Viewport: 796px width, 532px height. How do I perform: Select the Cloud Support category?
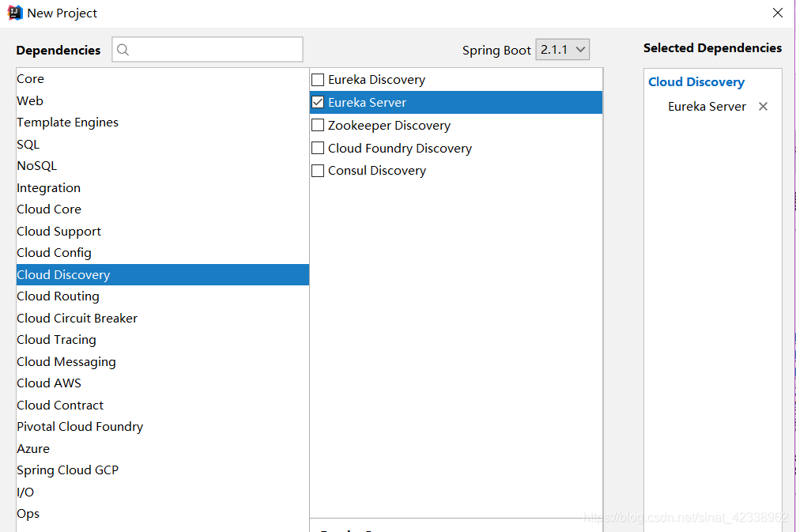[x=163, y=231]
